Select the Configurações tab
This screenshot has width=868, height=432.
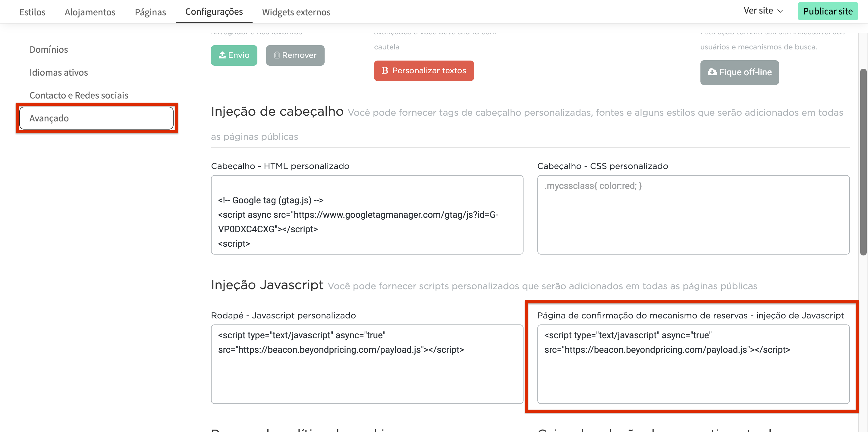214,12
